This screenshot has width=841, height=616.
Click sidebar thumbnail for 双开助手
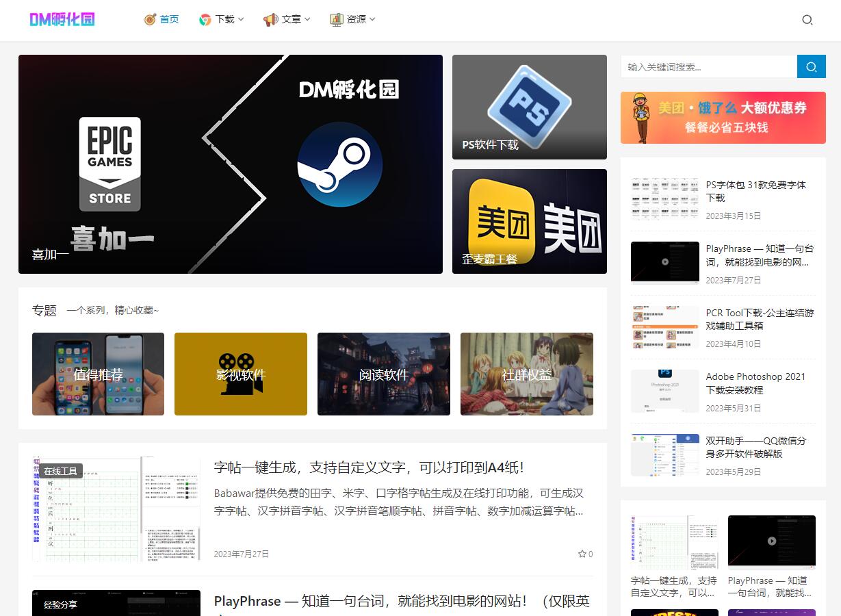[665, 454]
